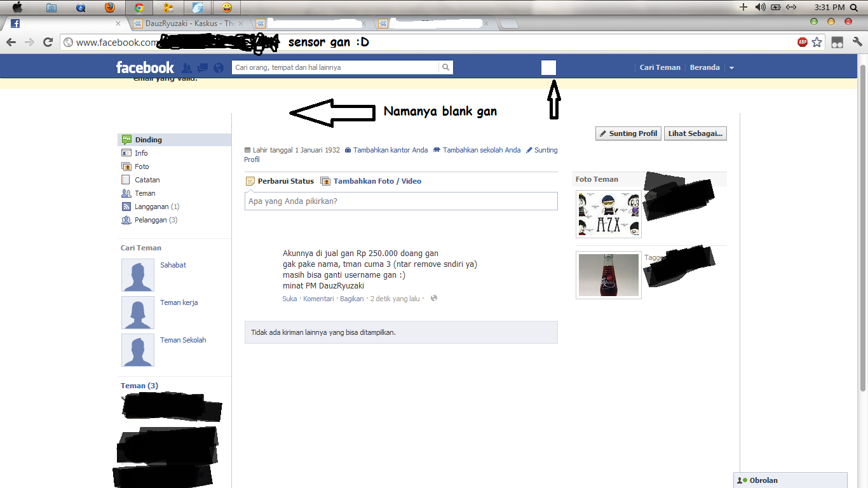Bookmark this page with the star icon
This screenshot has width=868, height=488.
[x=817, y=43]
